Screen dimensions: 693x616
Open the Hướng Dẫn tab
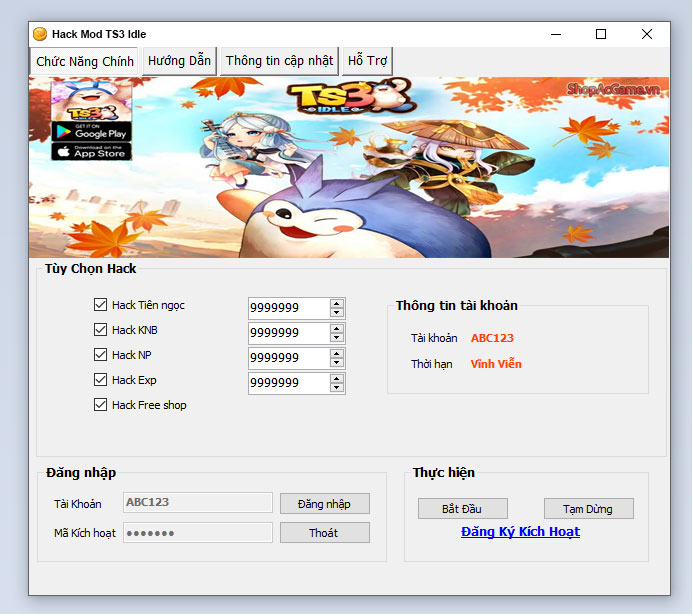179,61
